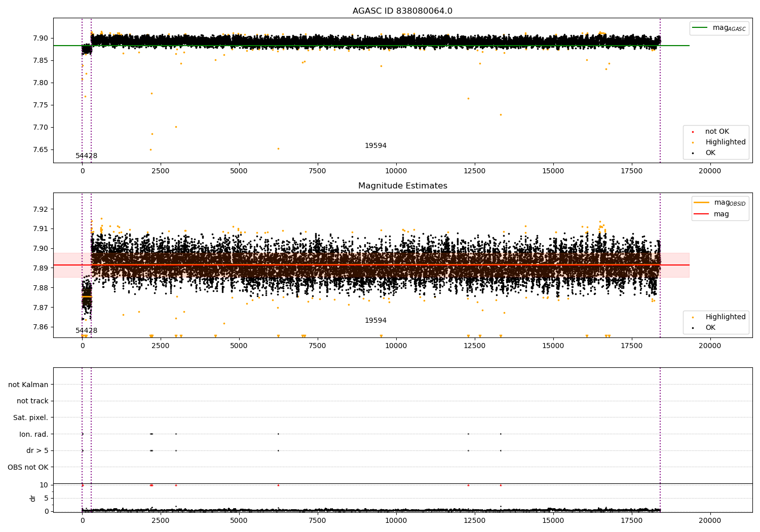Click the 7.91 y-axis tick in middle plot

40,229
